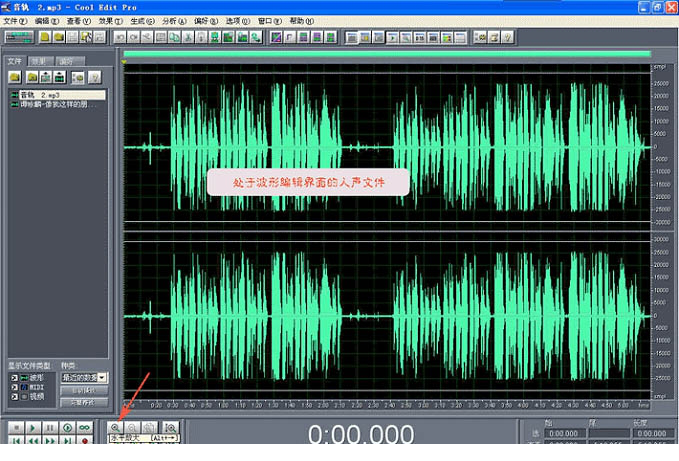This screenshot has width=679, height=461.
Task: Click the selection begin time field 0:00.000
Action: click(x=564, y=433)
